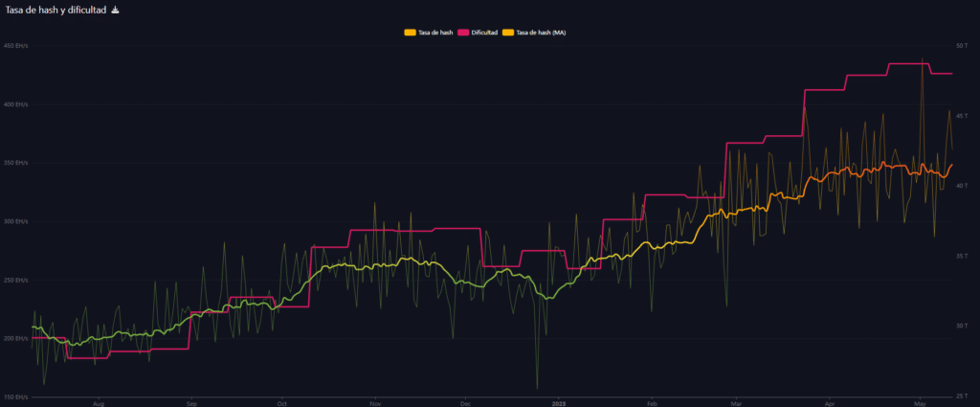Click the May label on the time axis
Image resolution: width=980 pixels, height=407 pixels.
919,404
